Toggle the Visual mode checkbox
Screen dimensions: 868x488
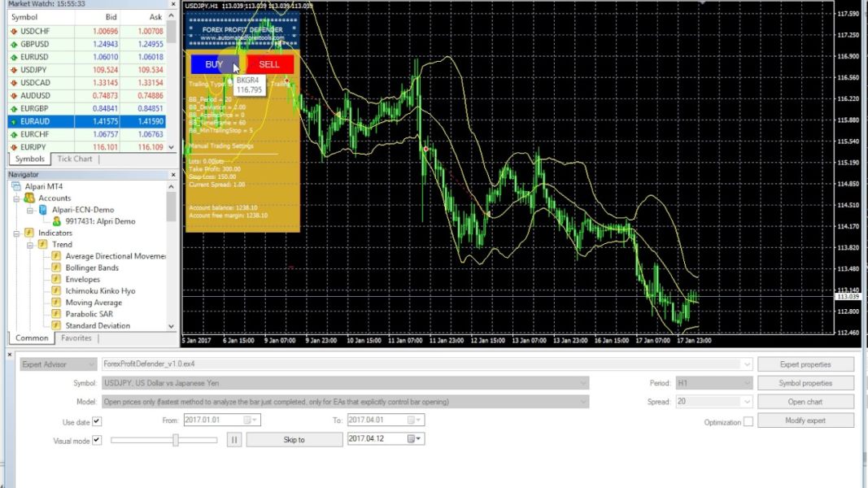[x=97, y=440]
